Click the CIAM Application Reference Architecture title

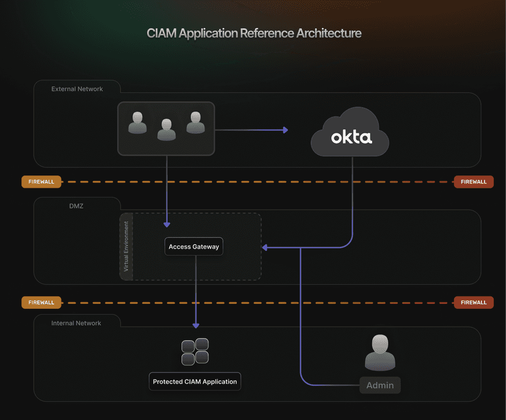coord(254,33)
